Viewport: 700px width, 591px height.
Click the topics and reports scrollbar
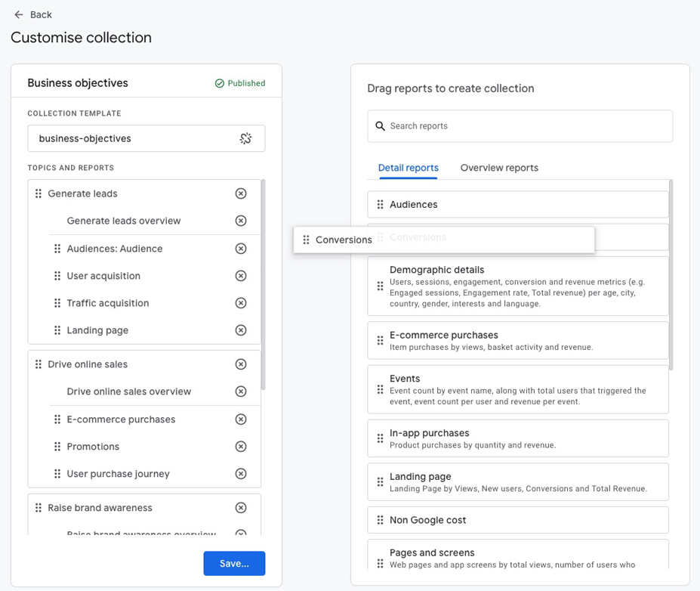pyautogui.click(x=263, y=284)
